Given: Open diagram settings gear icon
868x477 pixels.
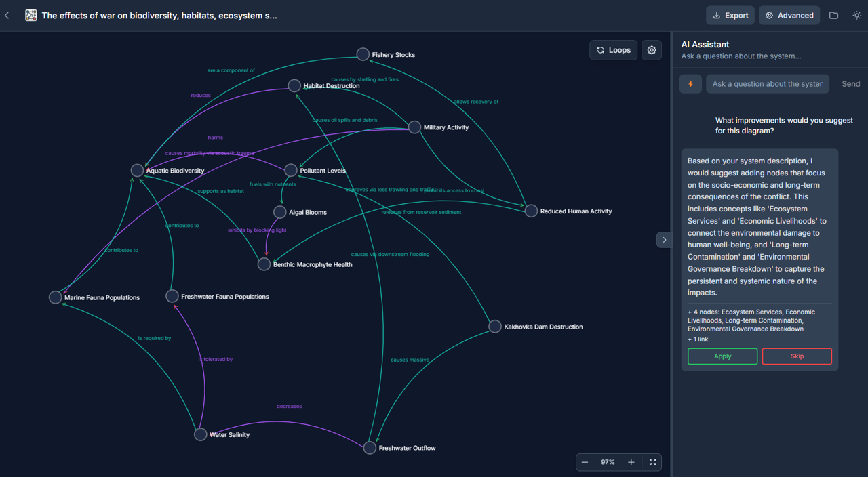Looking at the screenshot, I should pyautogui.click(x=652, y=50).
